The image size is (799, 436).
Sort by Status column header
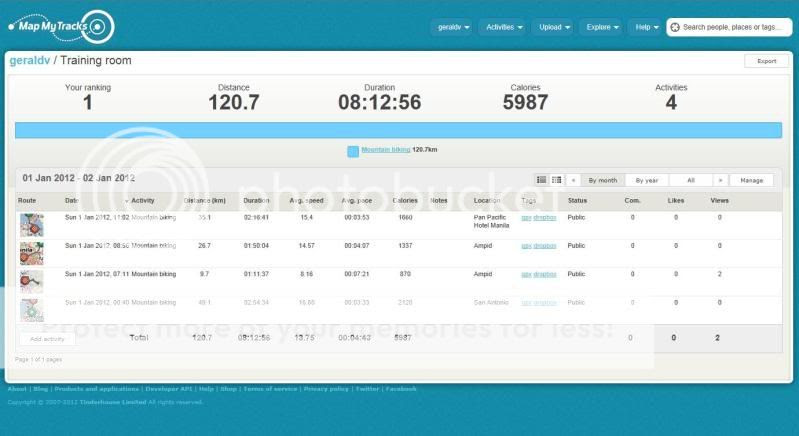click(577, 201)
